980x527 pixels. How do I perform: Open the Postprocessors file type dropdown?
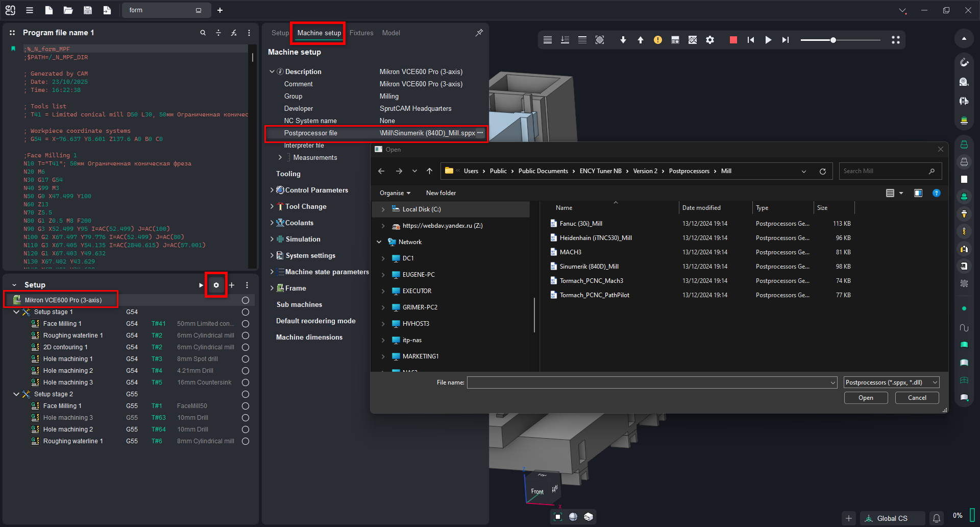click(891, 382)
